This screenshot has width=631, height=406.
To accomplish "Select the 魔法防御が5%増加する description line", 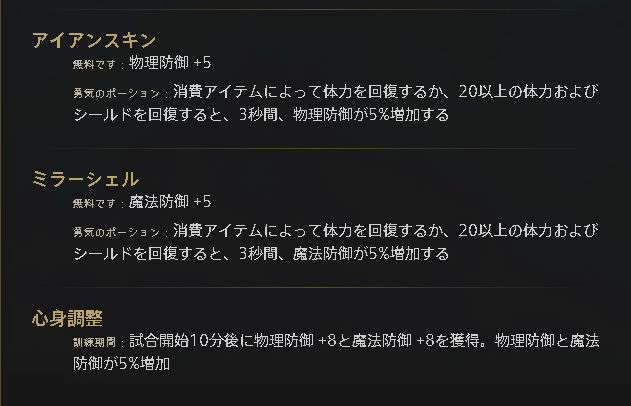I will click(x=261, y=254).
